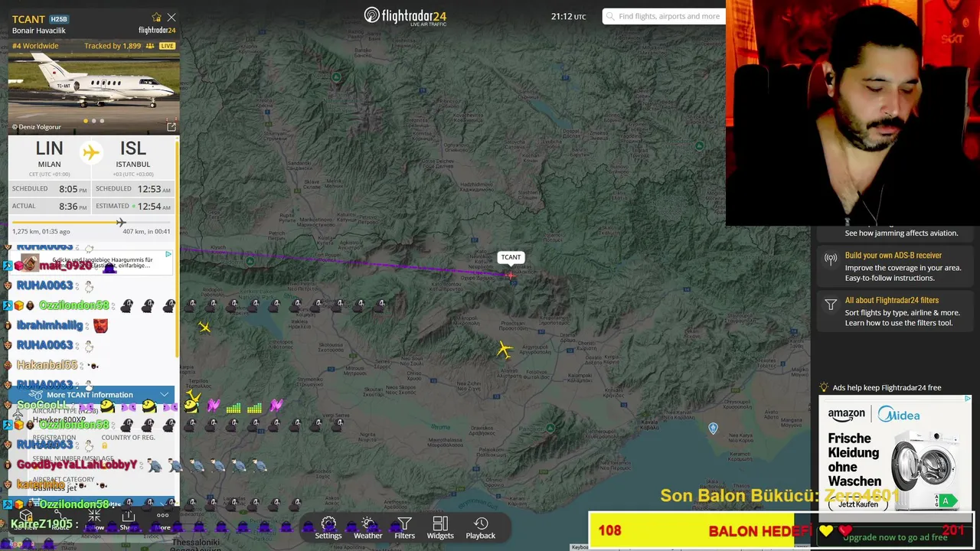The height and width of the screenshot is (551, 980).
Task: Click estimated arrival time 12:54 AM
Action: click(154, 207)
